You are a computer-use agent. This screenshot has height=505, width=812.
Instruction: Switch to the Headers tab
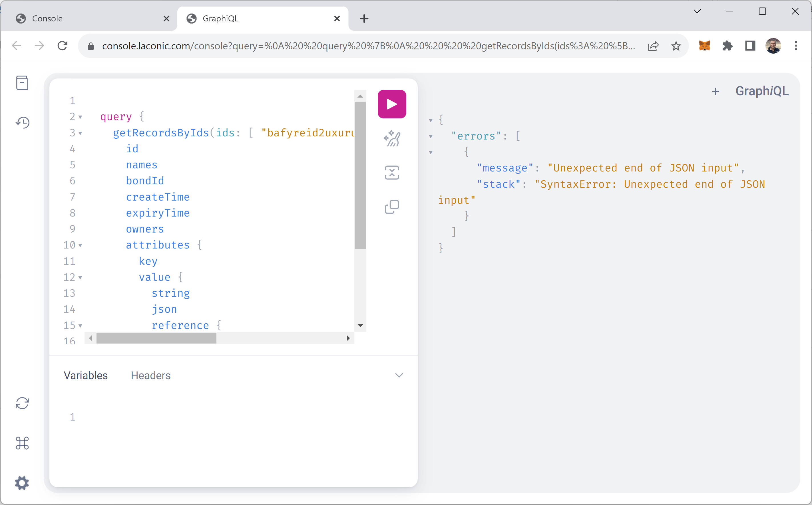tap(150, 375)
